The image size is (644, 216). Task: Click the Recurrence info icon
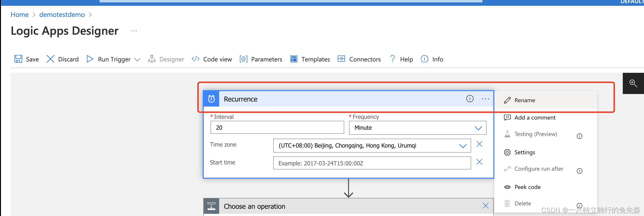[x=470, y=99]
